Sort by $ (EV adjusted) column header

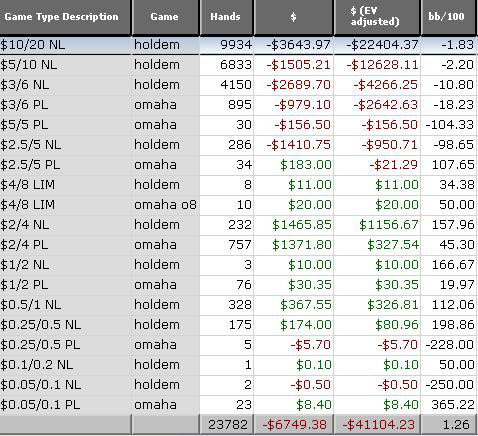click(377, 17)
